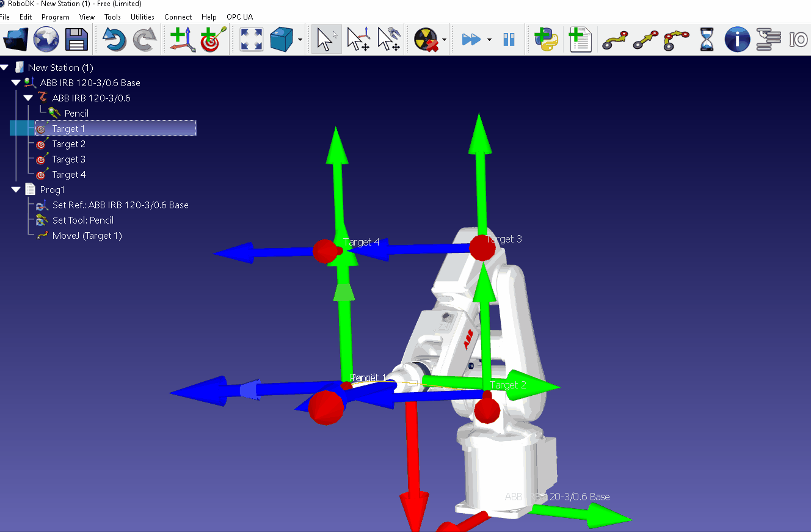This screenshot has height=532, width=811.
Task: Activate the Select cursor tool
Action: 327,40
